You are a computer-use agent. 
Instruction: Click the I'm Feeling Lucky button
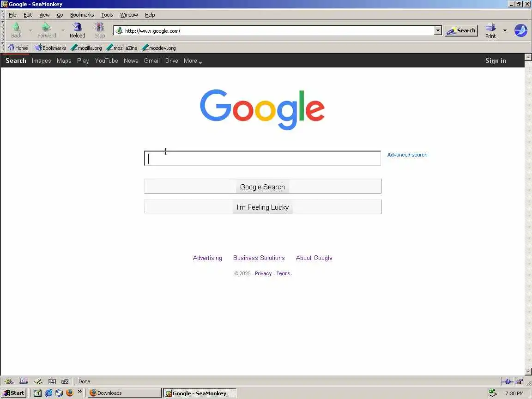263,207
